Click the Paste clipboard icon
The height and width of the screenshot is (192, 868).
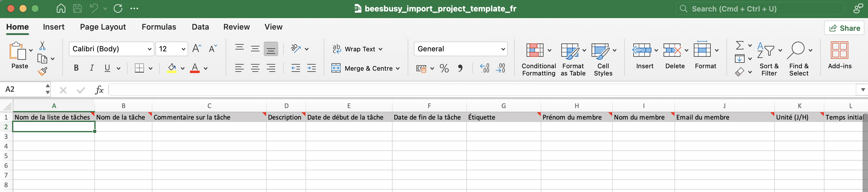click(x=18, y=51)
